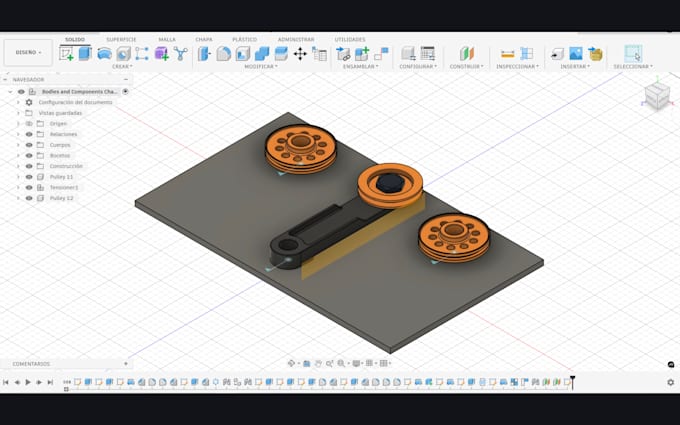680x425 pixels.
Task: Select the Interference tool in Inspeccionar
Action: (526, 54)
